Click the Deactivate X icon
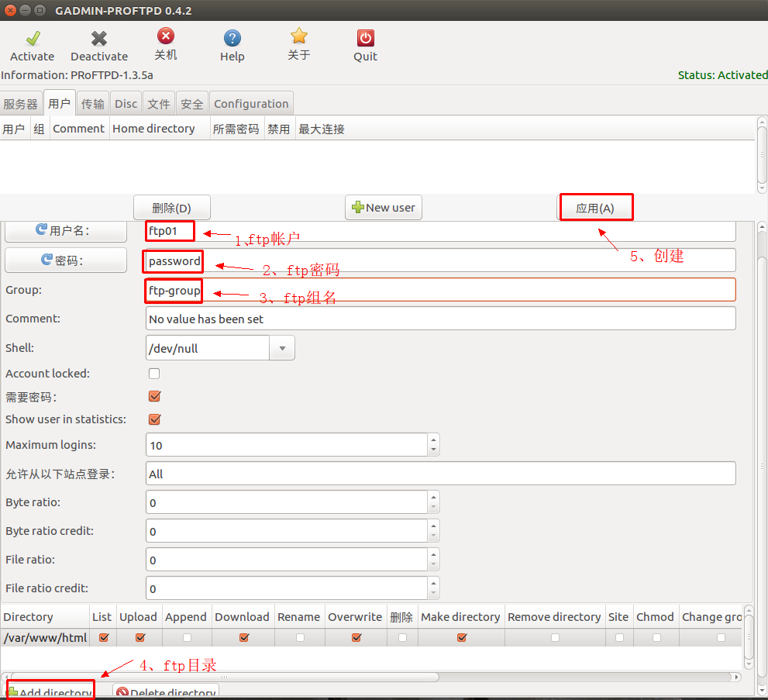Screen dimensions: 768x700 click(x=99, y=39)
